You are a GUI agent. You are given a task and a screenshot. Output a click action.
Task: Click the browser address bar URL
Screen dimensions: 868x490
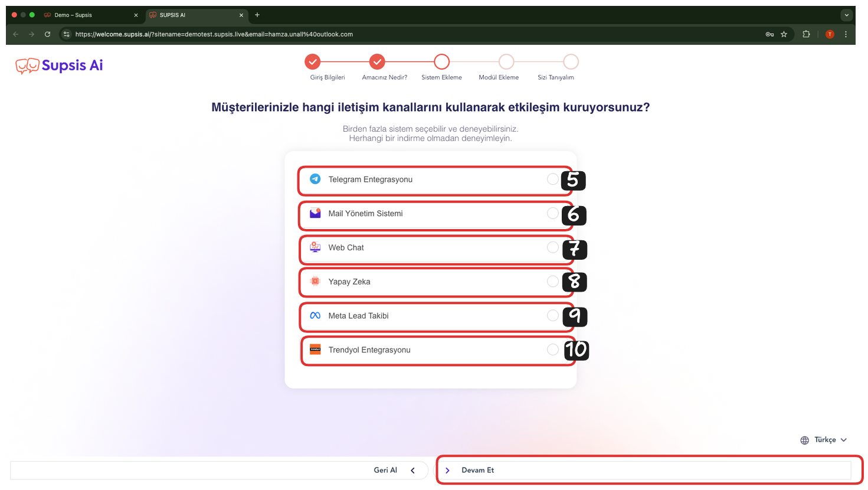(214, 34)
